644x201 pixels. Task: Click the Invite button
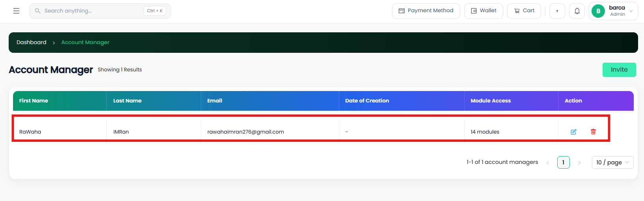tap(619, 70)
